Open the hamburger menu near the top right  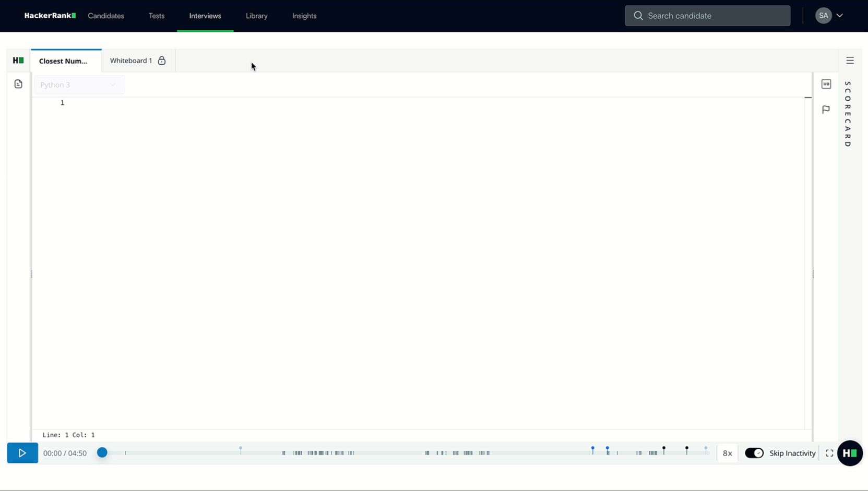pyautogui.click(x=850, y=61)
